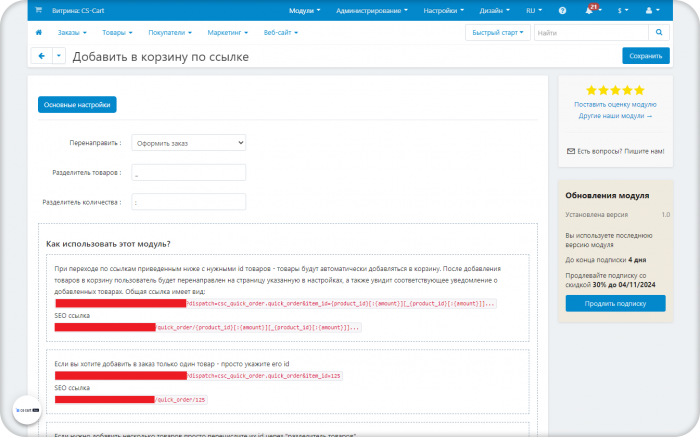Click the Обновления модуля heading
This screenshot has height=437, width=700.
607,196
